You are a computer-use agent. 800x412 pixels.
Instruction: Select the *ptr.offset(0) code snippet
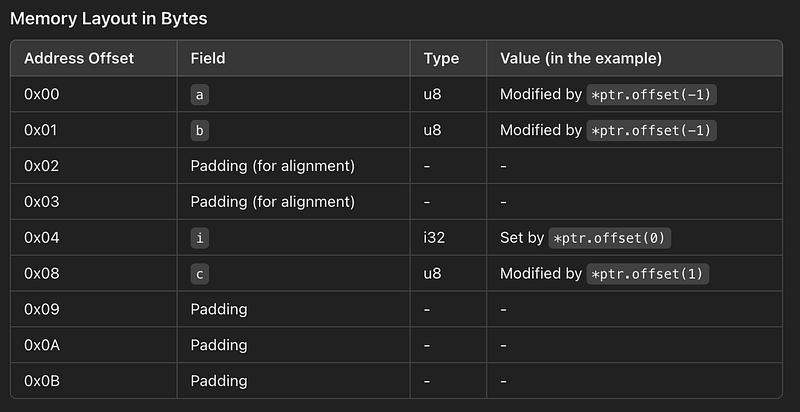point(609,238)
